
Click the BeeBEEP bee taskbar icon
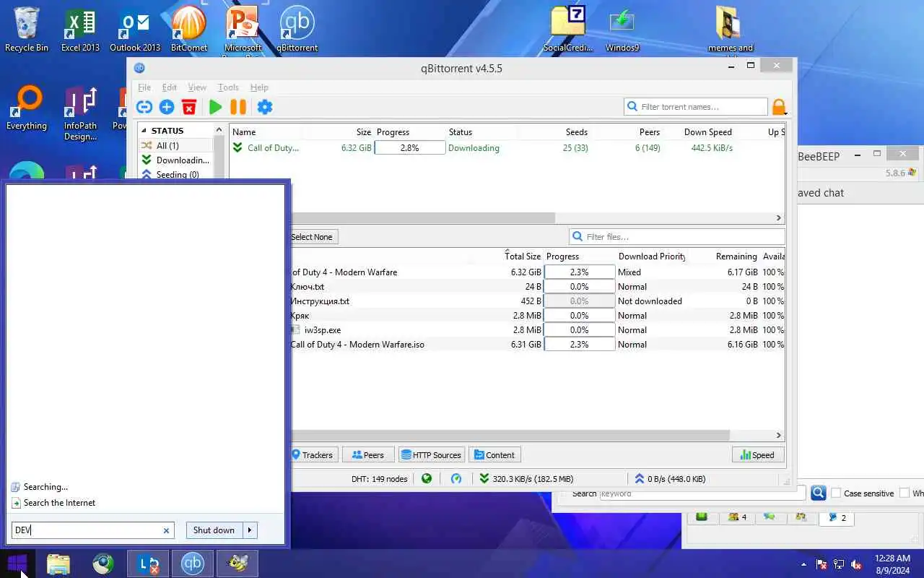[237, 564]
